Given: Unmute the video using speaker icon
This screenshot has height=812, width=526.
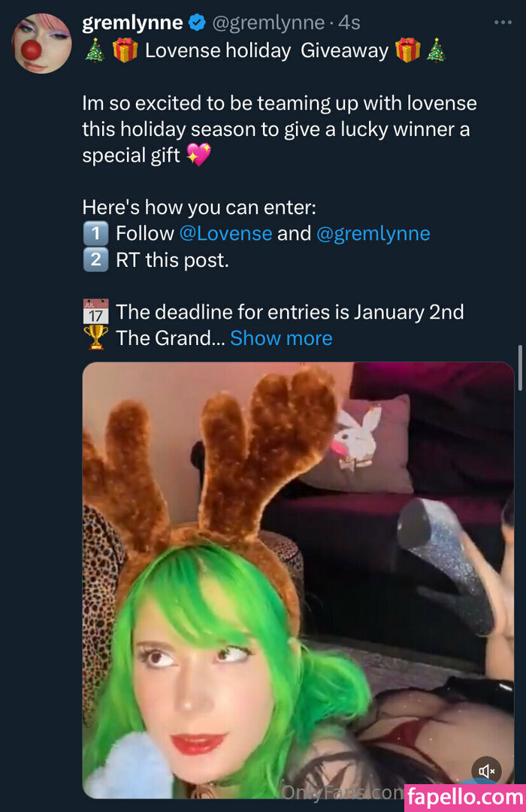Looking at the screenshot, I should pos(487,771).
